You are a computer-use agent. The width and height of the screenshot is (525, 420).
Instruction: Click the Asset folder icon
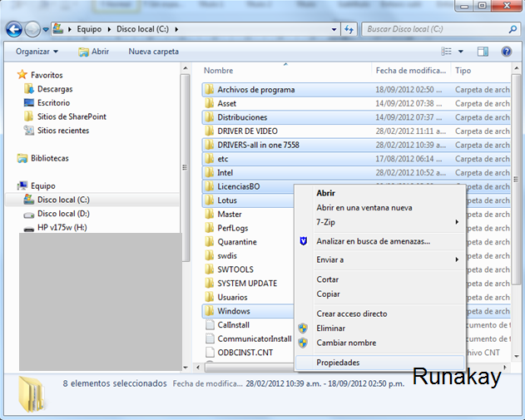[x=210, y=103]
